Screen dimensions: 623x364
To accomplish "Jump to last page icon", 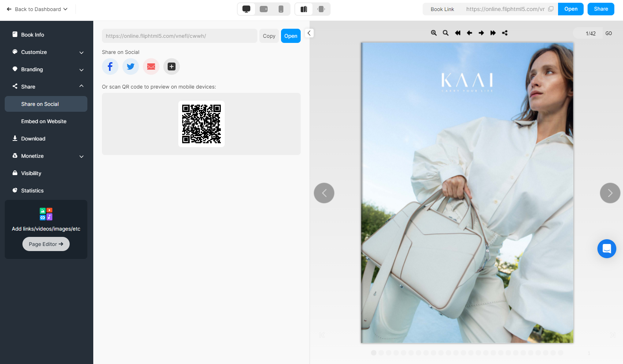I will point(493,33).
